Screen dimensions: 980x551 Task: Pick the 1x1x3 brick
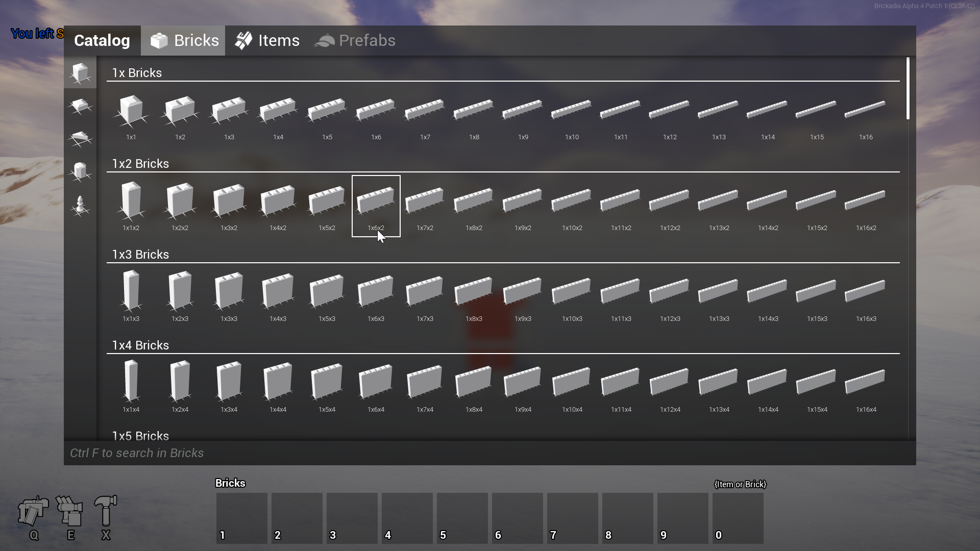coord(131,297)
